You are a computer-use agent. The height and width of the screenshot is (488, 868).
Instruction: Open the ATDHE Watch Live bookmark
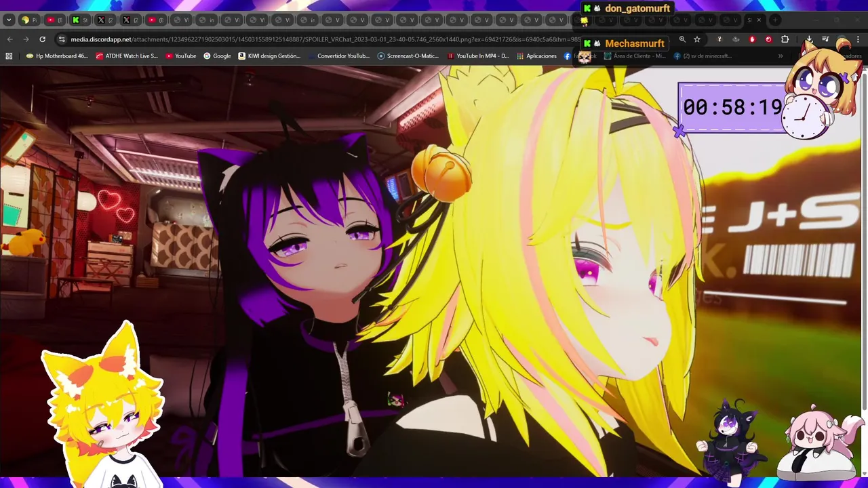127,56
